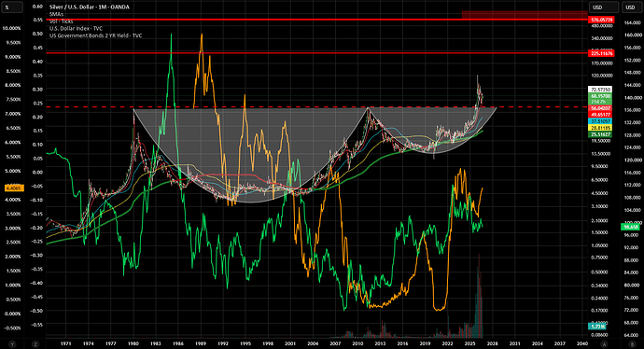This screenshot has width=644, height=349.
Task: Click the 25.51627 dark green SMA label
Action: click(x=600, y=134)
